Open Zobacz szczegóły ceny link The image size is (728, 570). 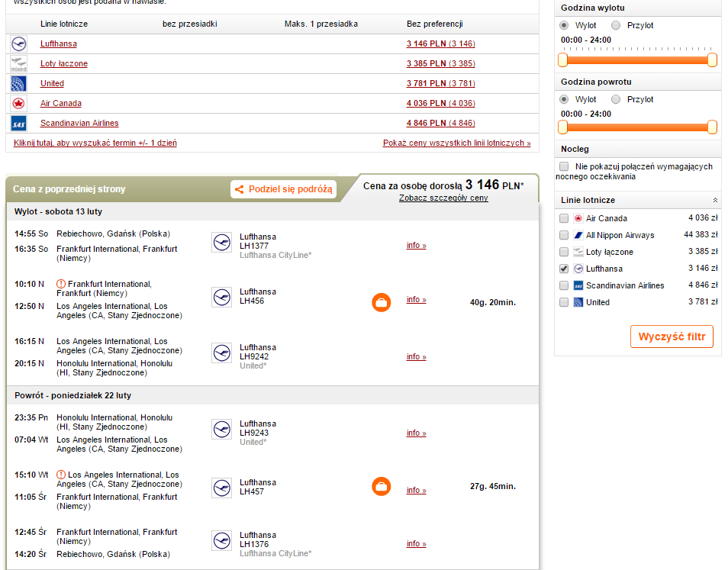coord(443,198)
